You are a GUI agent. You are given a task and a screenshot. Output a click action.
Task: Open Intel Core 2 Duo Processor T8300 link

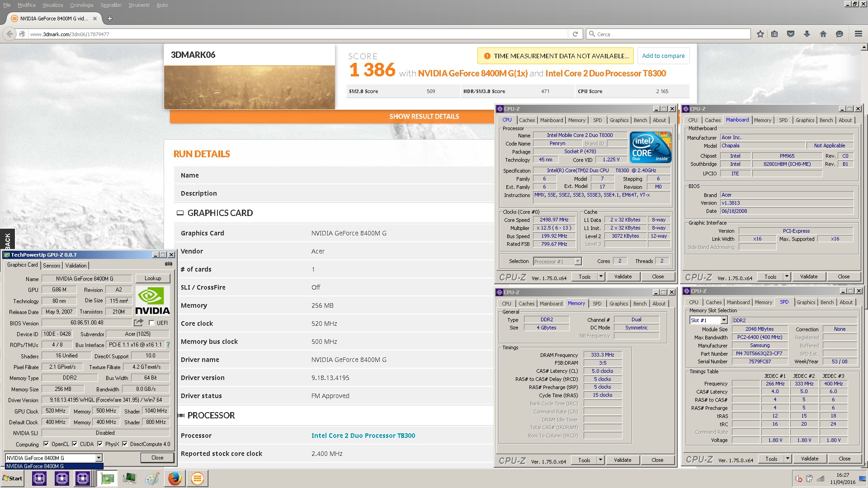click(363, 436)
